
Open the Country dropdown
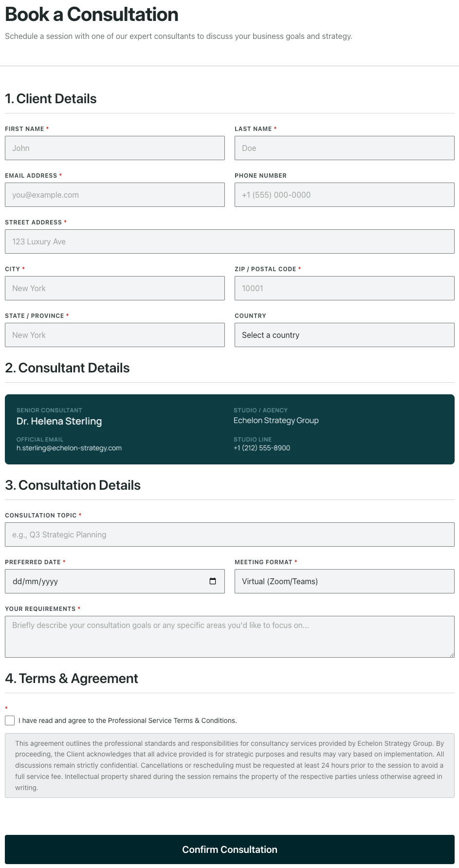[345, 335]
